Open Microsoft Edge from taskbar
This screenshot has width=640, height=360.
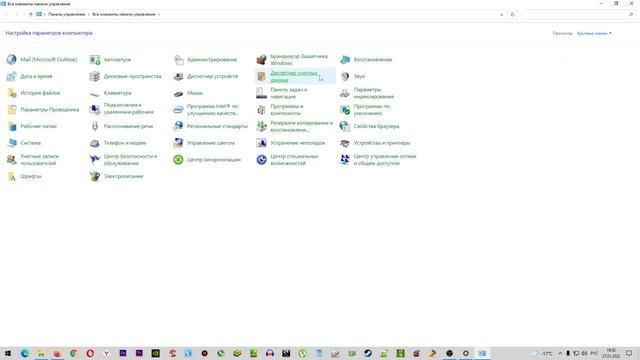click(24, 353)
